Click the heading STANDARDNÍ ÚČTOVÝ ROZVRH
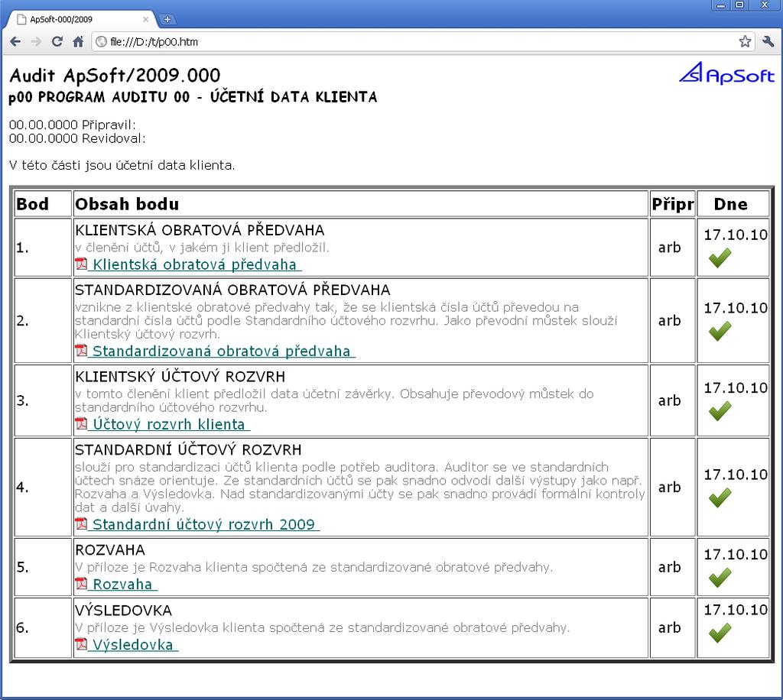Image resolution: width=783 pixels, height=700 pixels. (188, 450)
